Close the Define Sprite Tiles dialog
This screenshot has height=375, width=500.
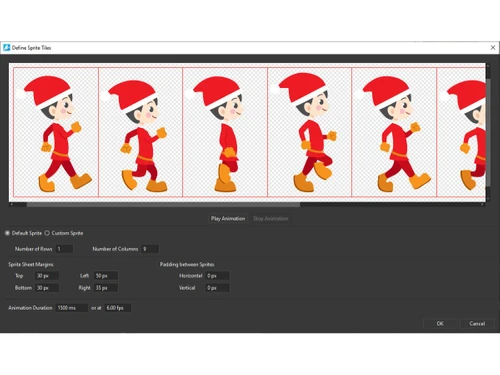tap(493, 48)
